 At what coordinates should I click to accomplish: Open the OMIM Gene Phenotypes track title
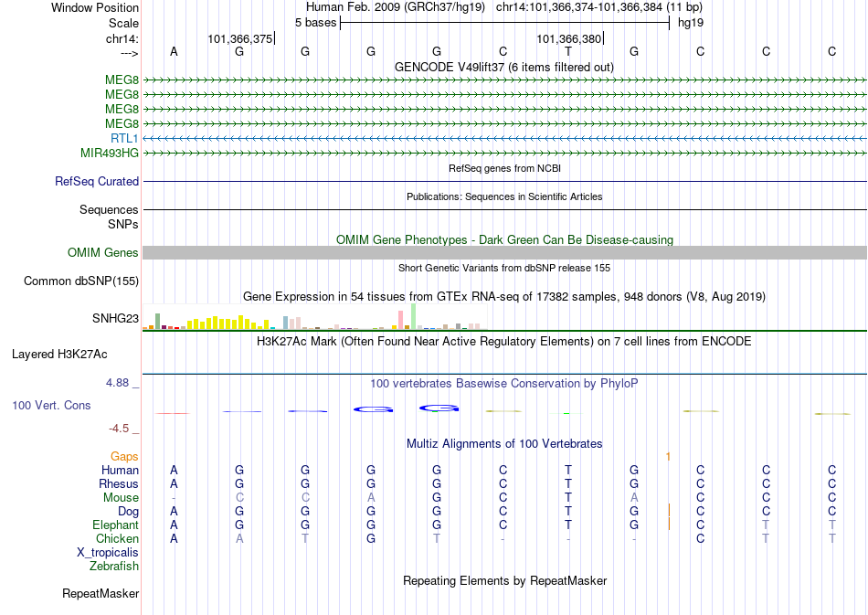pos(504,239)
